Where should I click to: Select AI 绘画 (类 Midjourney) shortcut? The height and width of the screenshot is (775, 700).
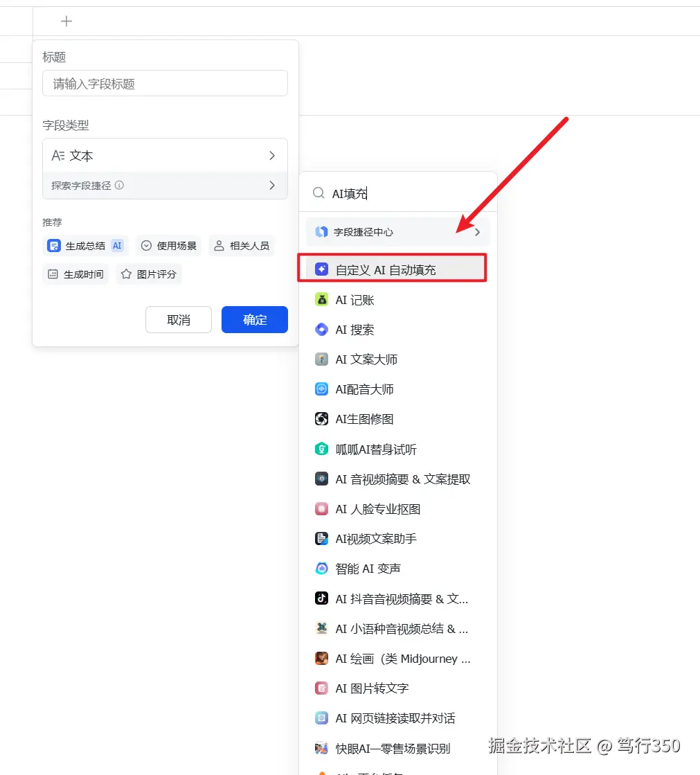click(x=397, y=659)
